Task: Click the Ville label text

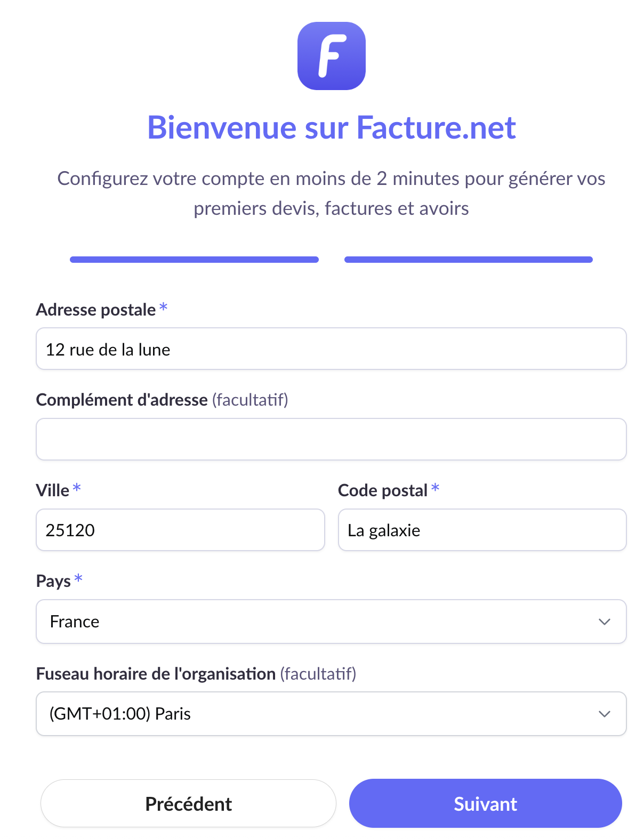Action: point(52,490)
